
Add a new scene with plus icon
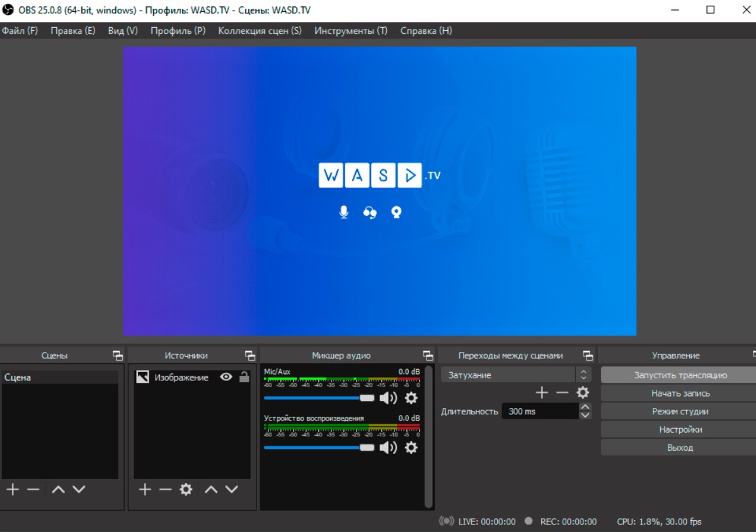13,490
